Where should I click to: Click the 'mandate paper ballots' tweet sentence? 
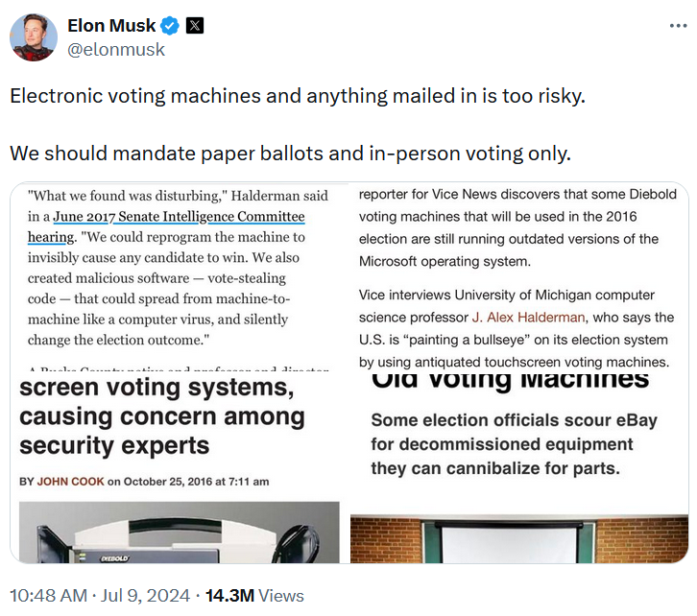point(290,154)
